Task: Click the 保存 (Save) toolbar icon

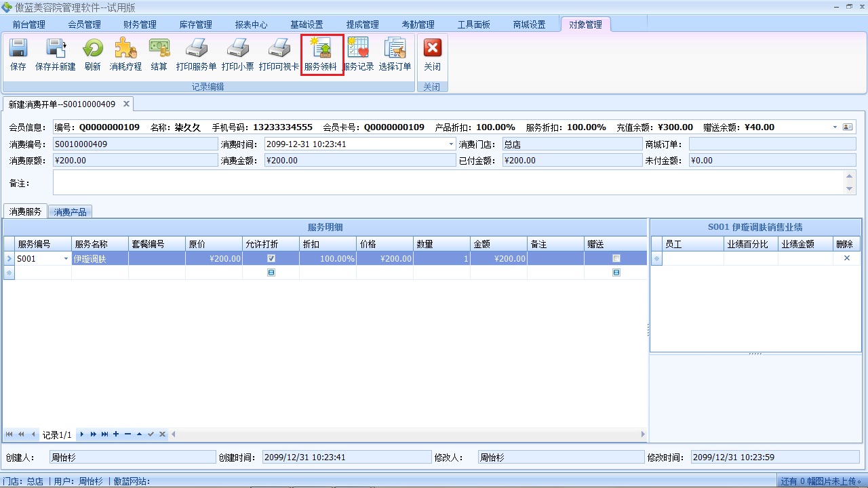Action: click(x=18, y=54)
